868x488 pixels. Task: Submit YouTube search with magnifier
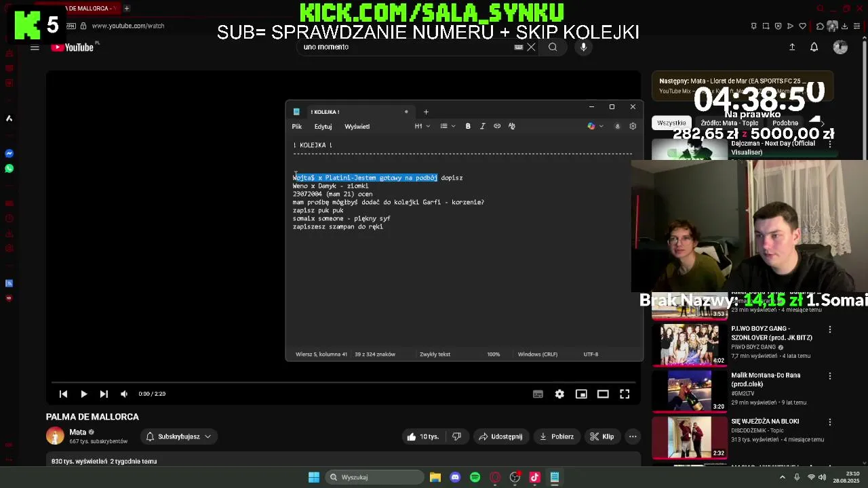(x=553, y=47)
